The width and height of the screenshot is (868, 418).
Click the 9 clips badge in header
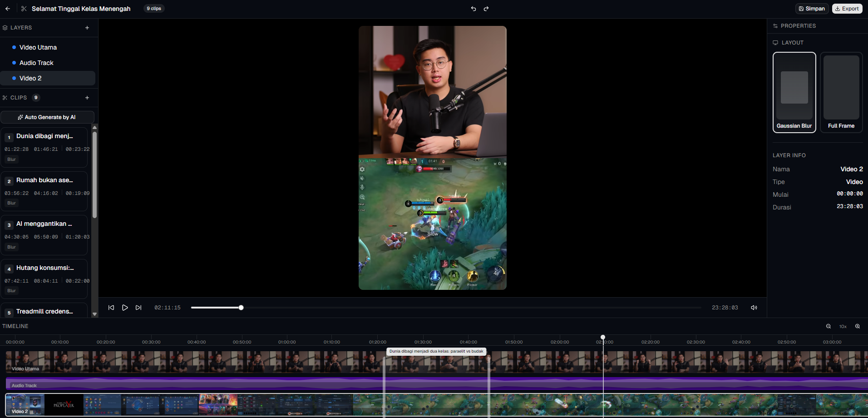point(154,9)
